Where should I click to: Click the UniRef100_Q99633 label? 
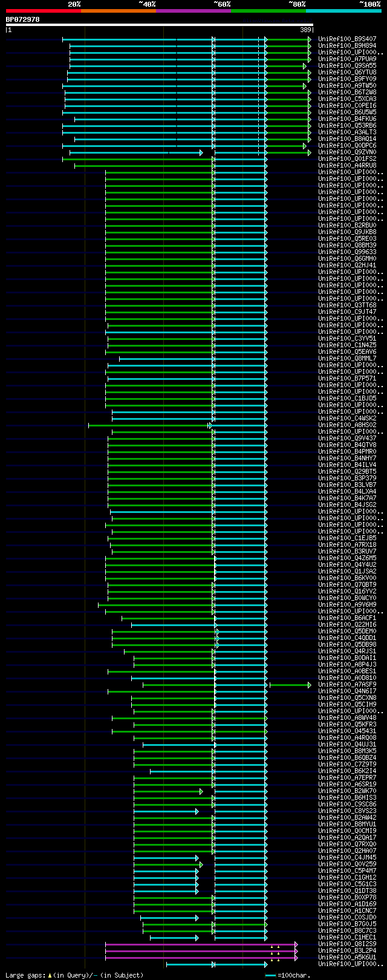pos(347,252)
